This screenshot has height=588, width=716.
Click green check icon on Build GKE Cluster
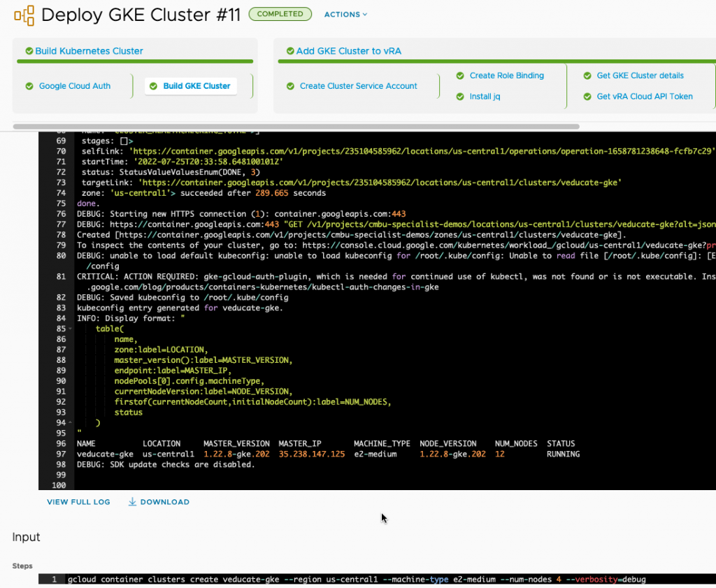(x=153, y=86)
